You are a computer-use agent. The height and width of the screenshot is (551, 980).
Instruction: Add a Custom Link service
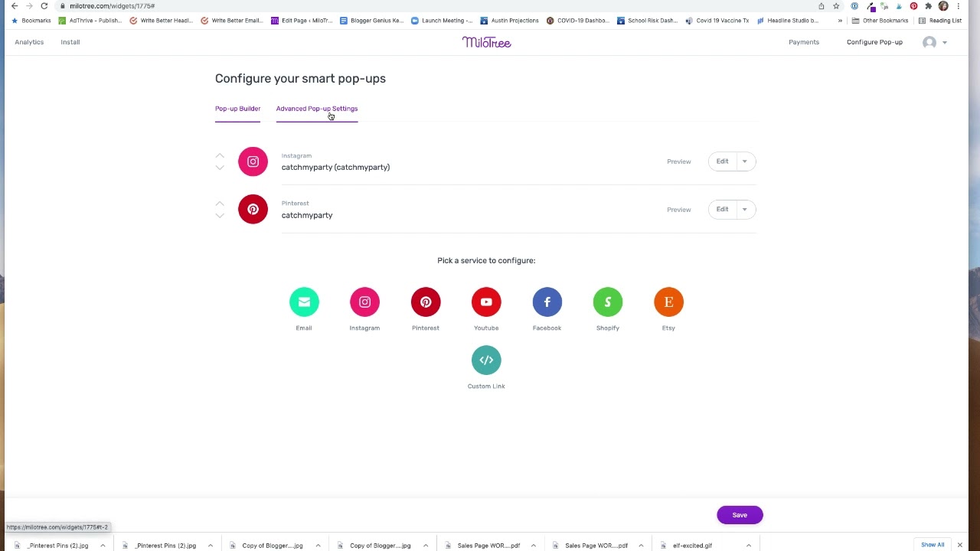tap(486, 360)
